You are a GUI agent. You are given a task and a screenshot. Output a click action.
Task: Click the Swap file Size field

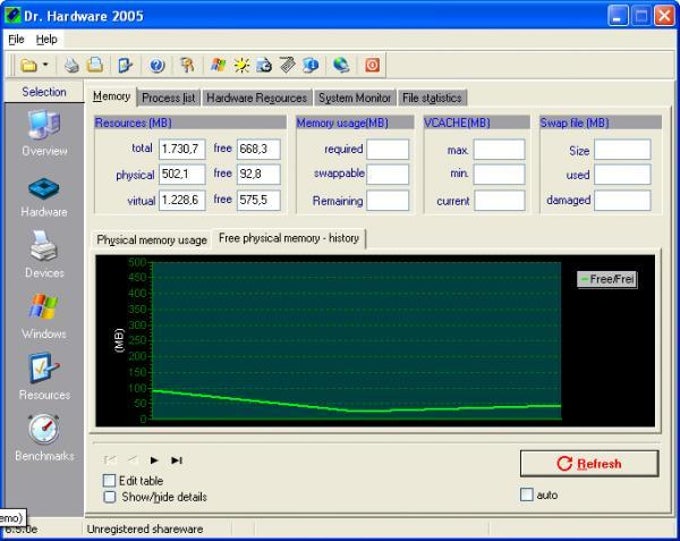(x=622, y=150)
